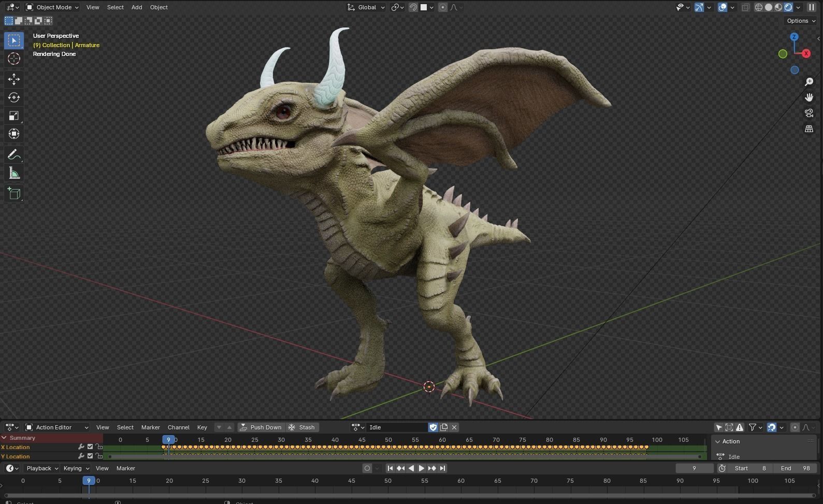The width and height of the screenshot is (823, 504).
Task: Activate the Transform tool
Action: coord(14,134)
